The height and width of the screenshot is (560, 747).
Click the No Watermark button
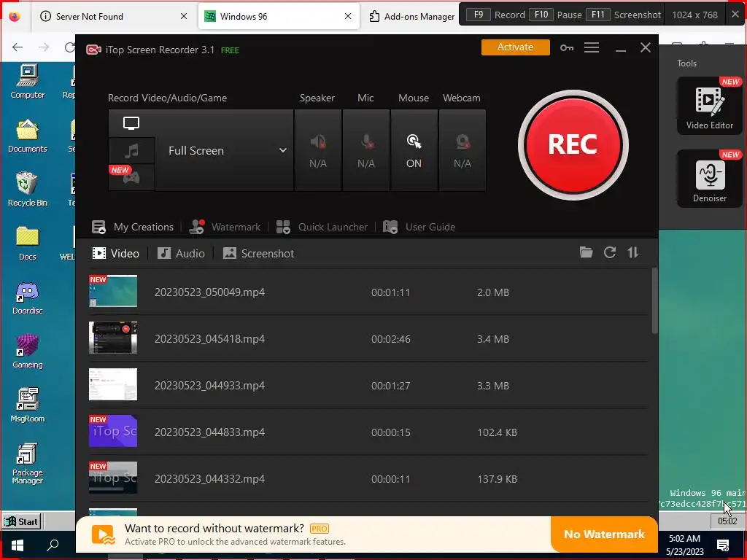click(x=604, y=534)
